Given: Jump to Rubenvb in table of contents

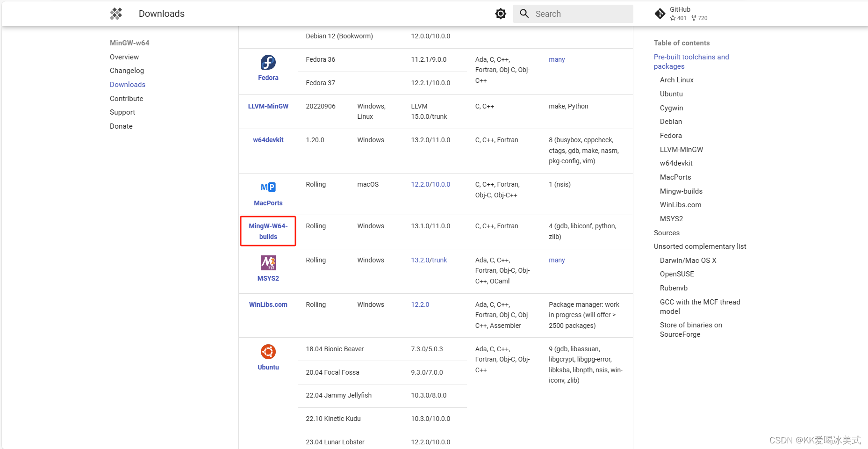Looking at the screenshot, I should [674, 288].
